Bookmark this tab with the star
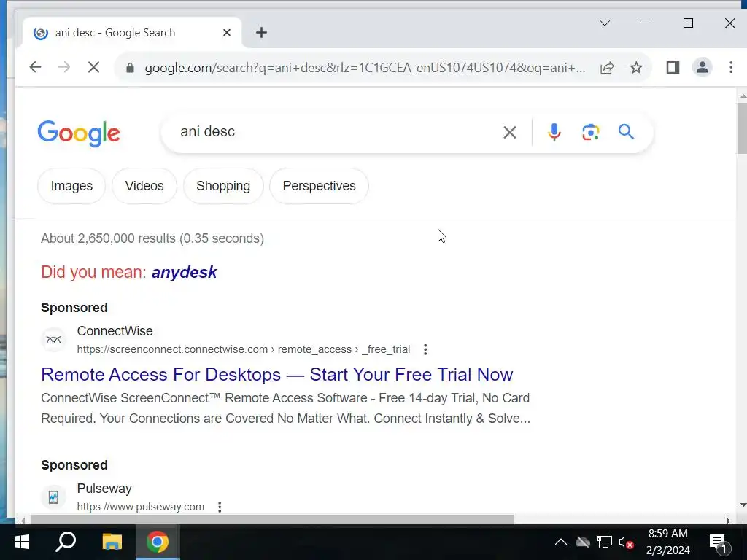This screenshot has height=560, width=747. pyautogui.click(x=636, y=68)
